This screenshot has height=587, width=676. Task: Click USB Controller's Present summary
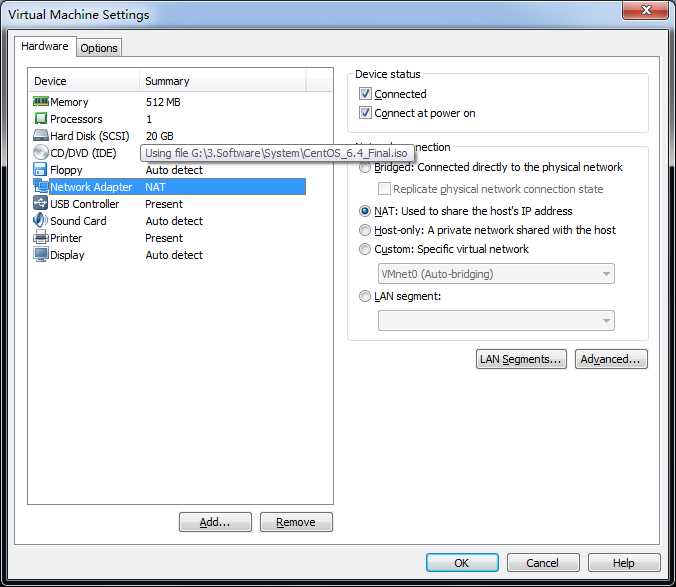164,204
